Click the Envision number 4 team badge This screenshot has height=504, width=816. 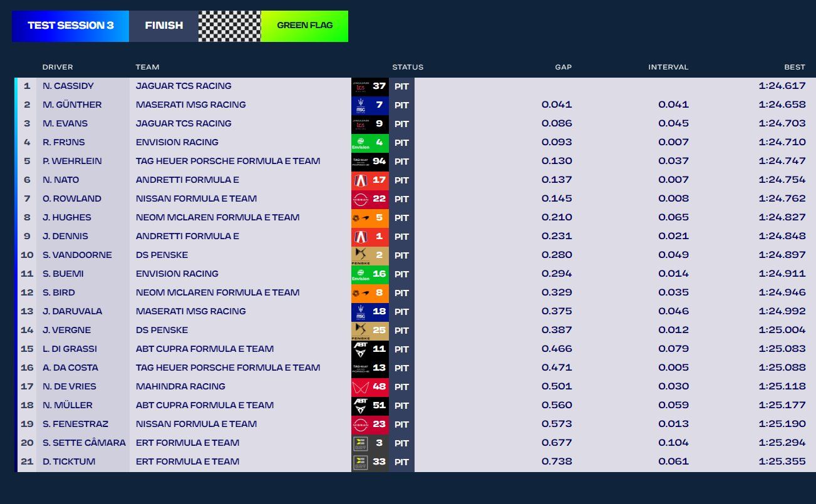[x=369, y=143]
